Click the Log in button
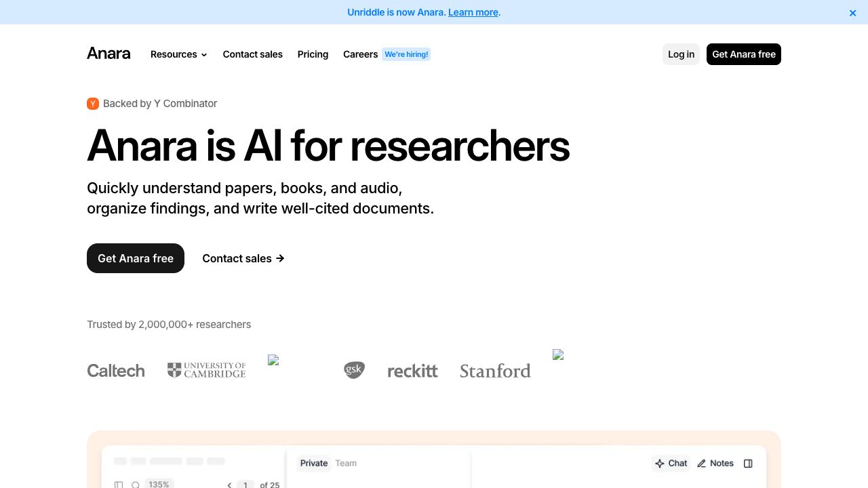The image size is (868, 488). (681, 54)
